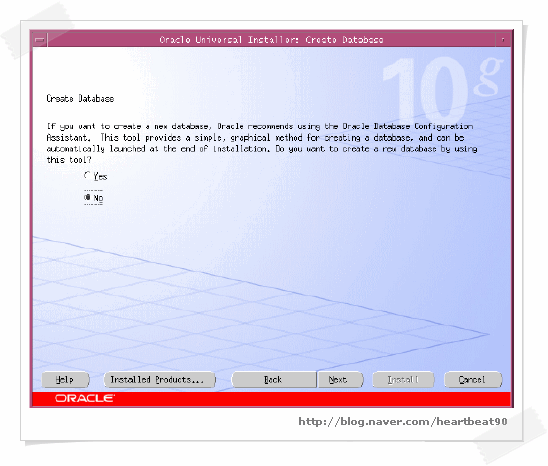Select the No radio button
Screen dimensions: 548x466
(x=87, y=198)
